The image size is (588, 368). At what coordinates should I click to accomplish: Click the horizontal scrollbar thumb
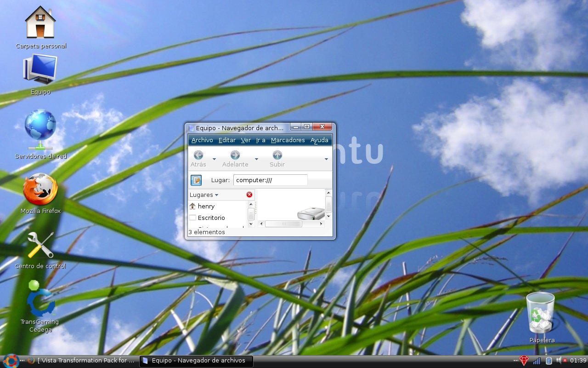click(283, 224)
